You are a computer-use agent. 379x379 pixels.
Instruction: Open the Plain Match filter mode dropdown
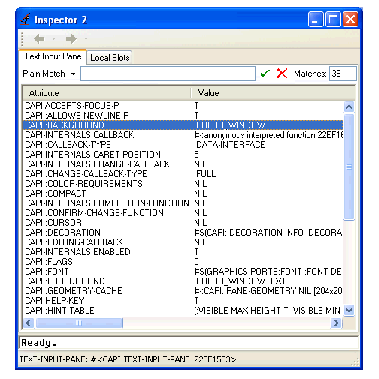click(73, 74)
